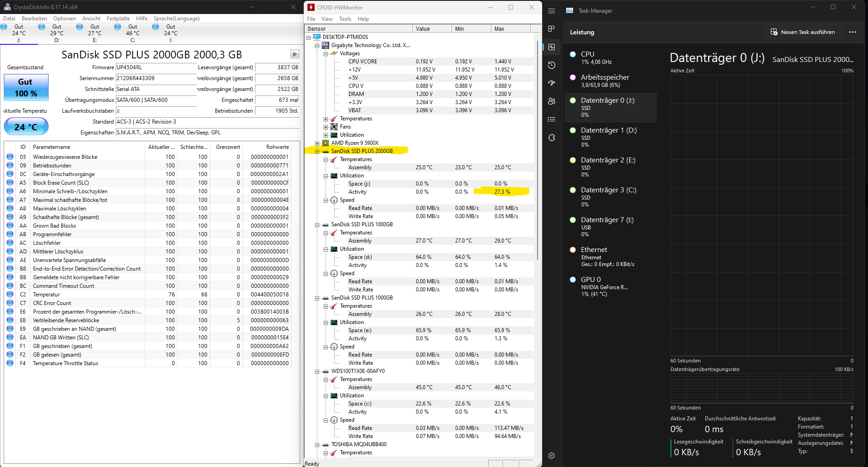Expand AMD Ryzen 9 5900X node
The height and width of the screenshot is (467, 868).
tap(317, 143)
